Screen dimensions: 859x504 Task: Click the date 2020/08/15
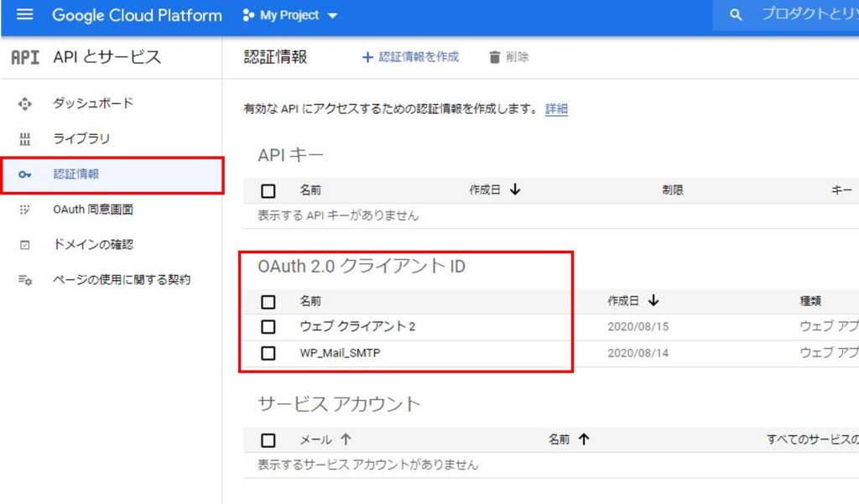[638, 326]
